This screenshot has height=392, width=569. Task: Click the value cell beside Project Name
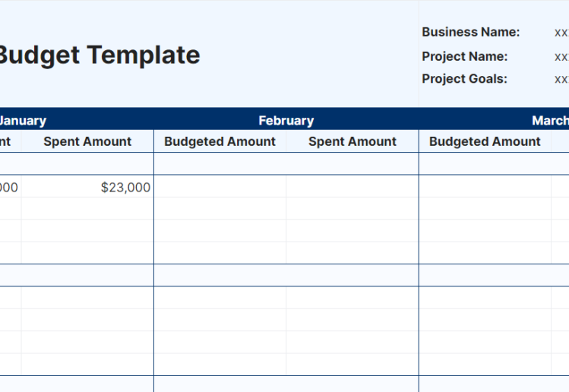(561, 56)
